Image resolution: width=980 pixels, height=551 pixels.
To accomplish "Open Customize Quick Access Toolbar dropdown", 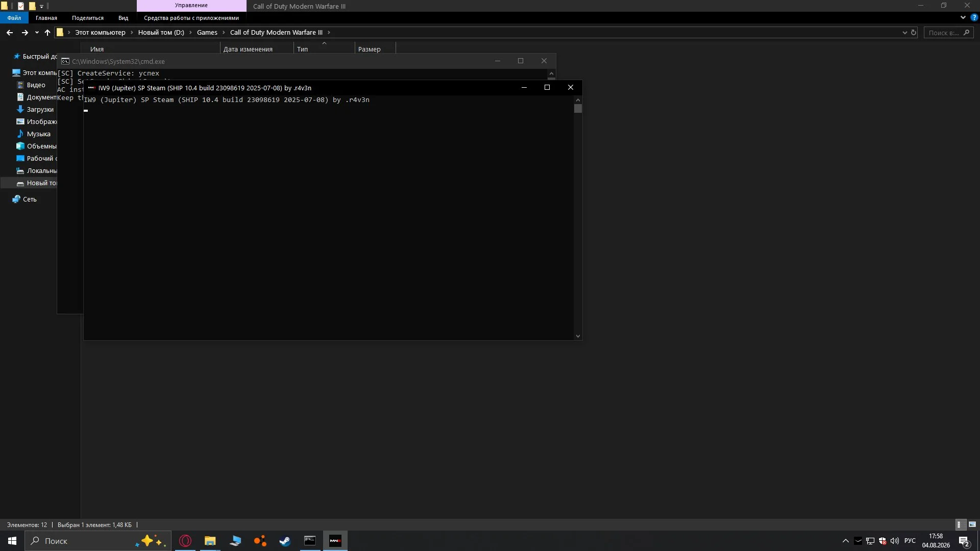I will [x=42, y=7].
